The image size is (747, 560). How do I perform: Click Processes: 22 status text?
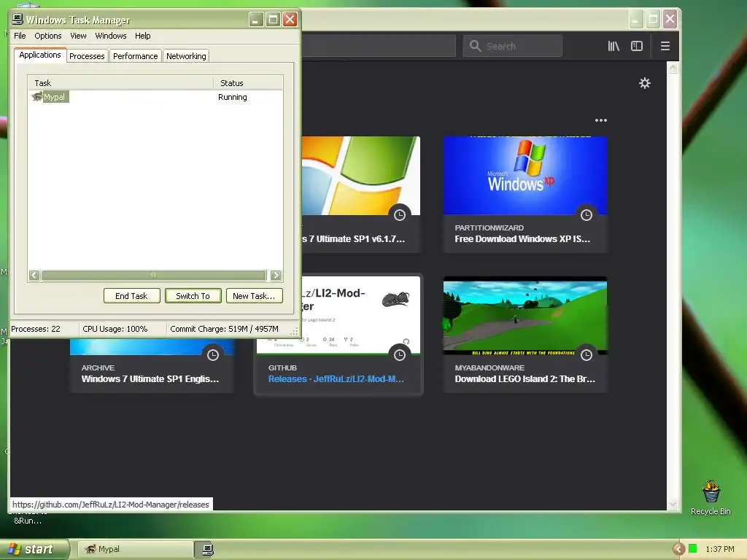[x=36, y=329]
